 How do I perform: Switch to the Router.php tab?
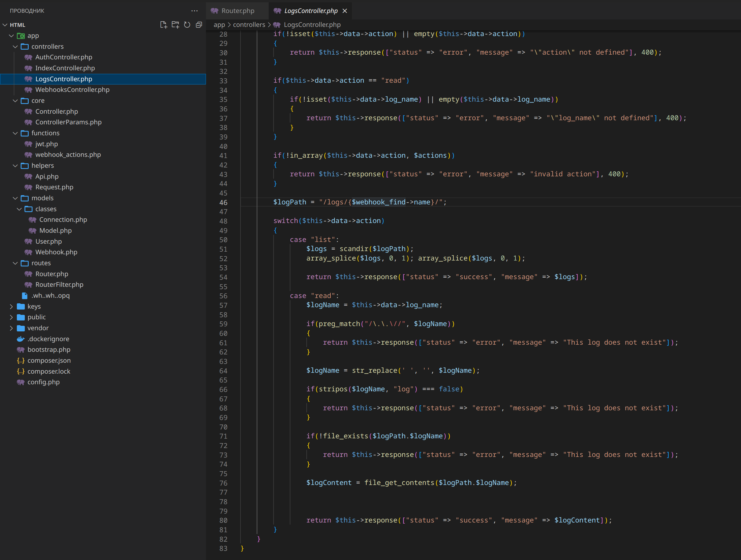pyautogui.click(x=238, y=11)
